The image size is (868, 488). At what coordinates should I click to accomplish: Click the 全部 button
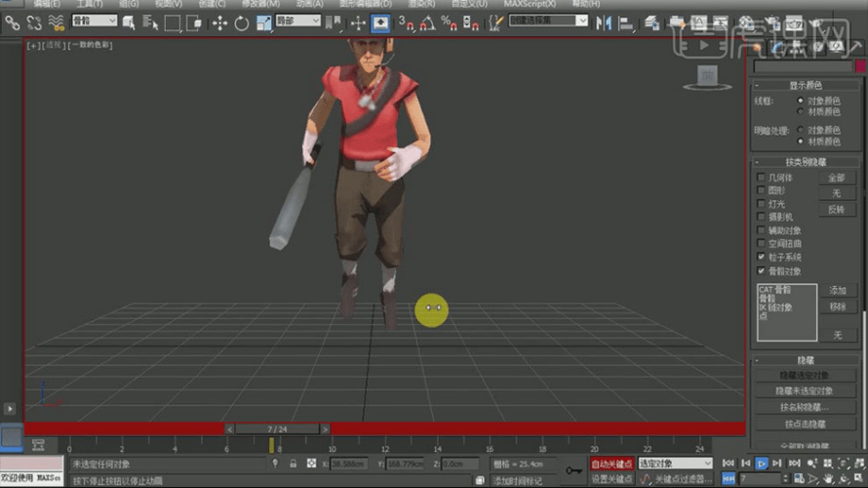(837, 178)
